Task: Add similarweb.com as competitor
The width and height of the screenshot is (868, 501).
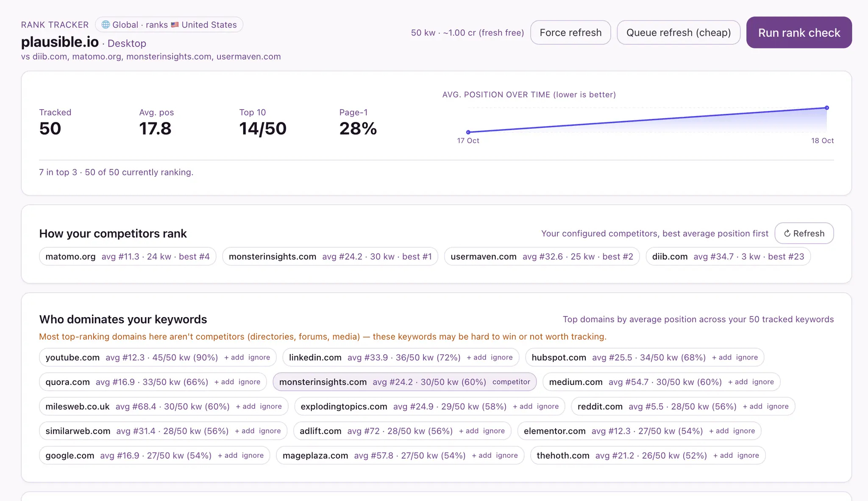Action: click(x=245, y=431)
